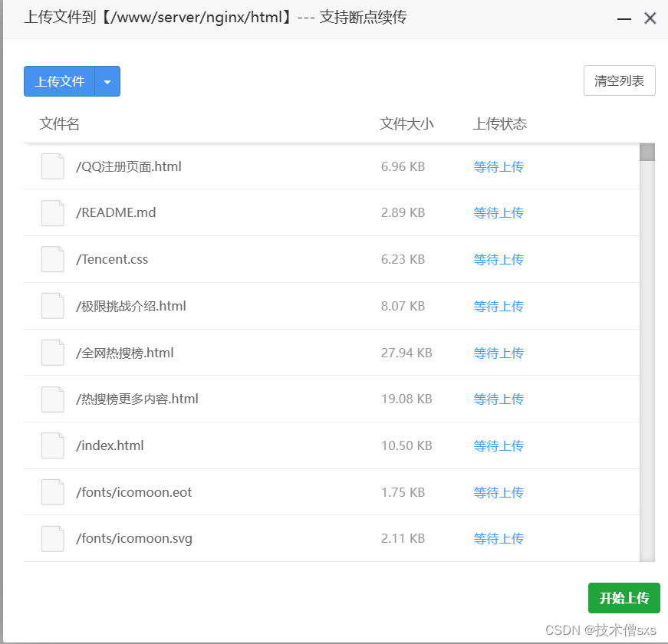Select file name /README.md
The width and height of the screenshot is (668, 644).
[116, 212]
